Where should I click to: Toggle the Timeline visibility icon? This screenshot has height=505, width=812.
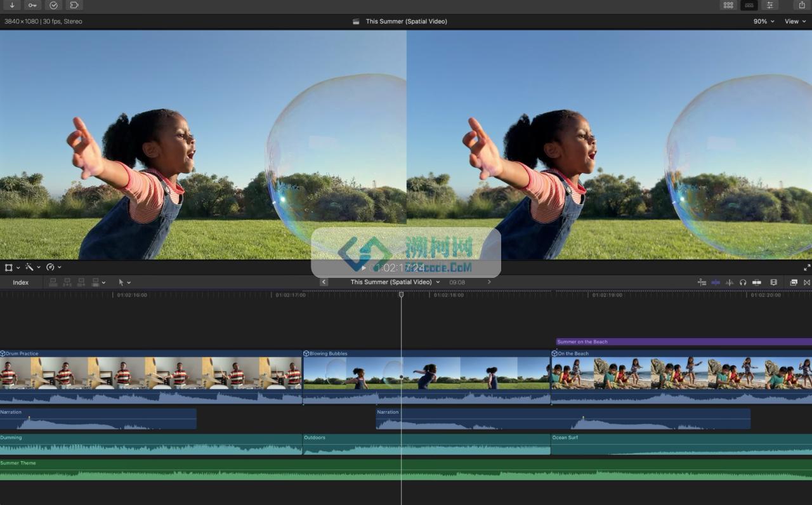[749, 5]
